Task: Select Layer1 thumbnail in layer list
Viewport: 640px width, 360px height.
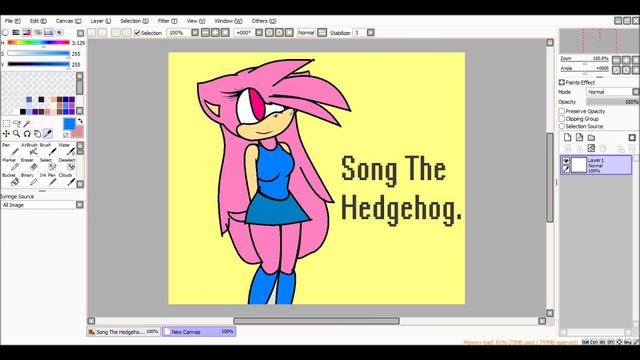Action: 579,165
